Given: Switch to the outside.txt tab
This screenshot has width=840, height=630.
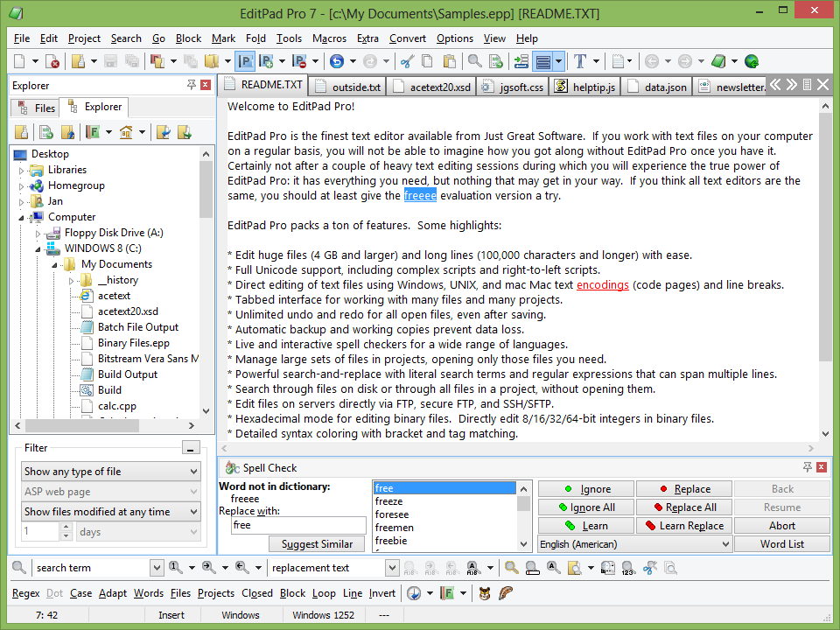Looking at the screenshot, I should [347, 87].
